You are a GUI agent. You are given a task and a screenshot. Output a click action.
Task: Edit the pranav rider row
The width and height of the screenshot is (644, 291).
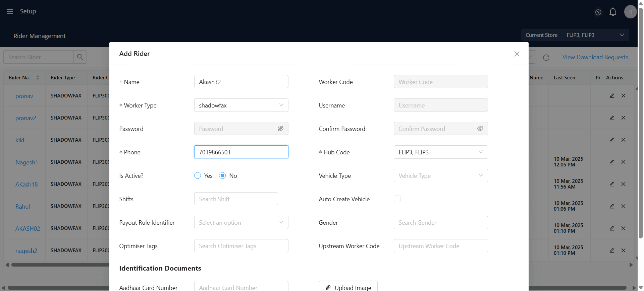[612, 96]
